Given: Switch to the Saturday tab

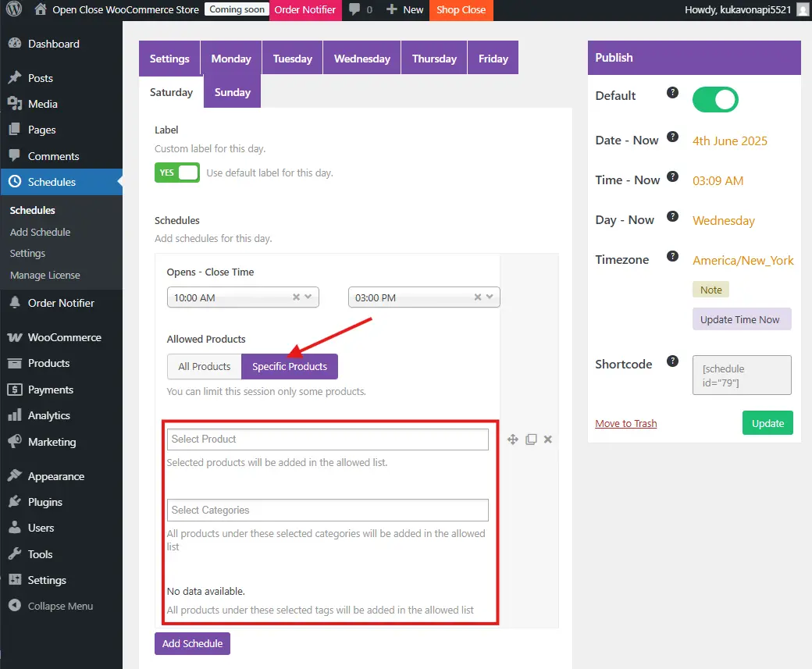Looking at the screenshot, I should pyautogui.click(x=172, y=91).
